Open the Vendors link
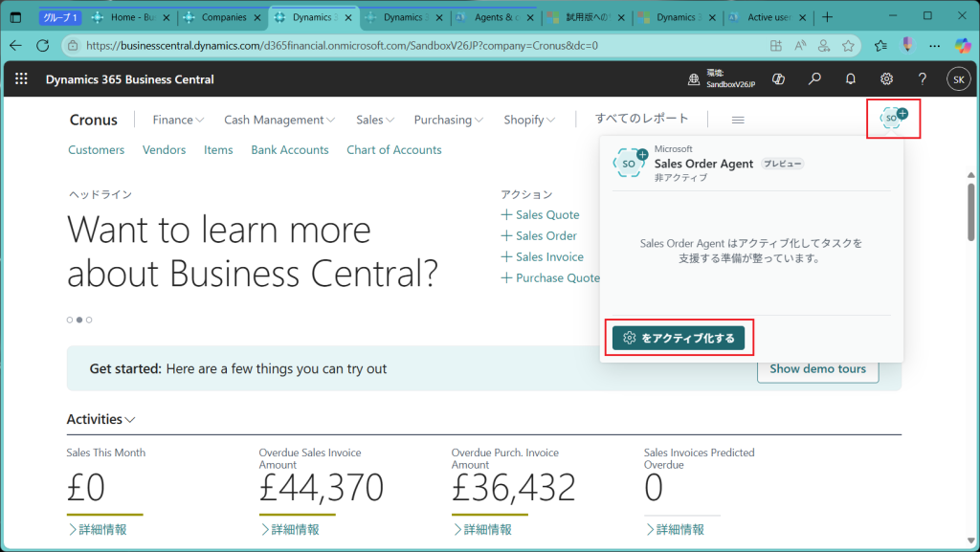The width and height of the screenshot is (980, 552). point(164,150)
